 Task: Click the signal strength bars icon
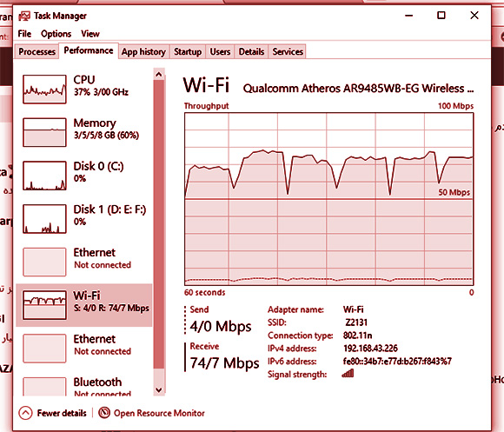coord(348,373)
